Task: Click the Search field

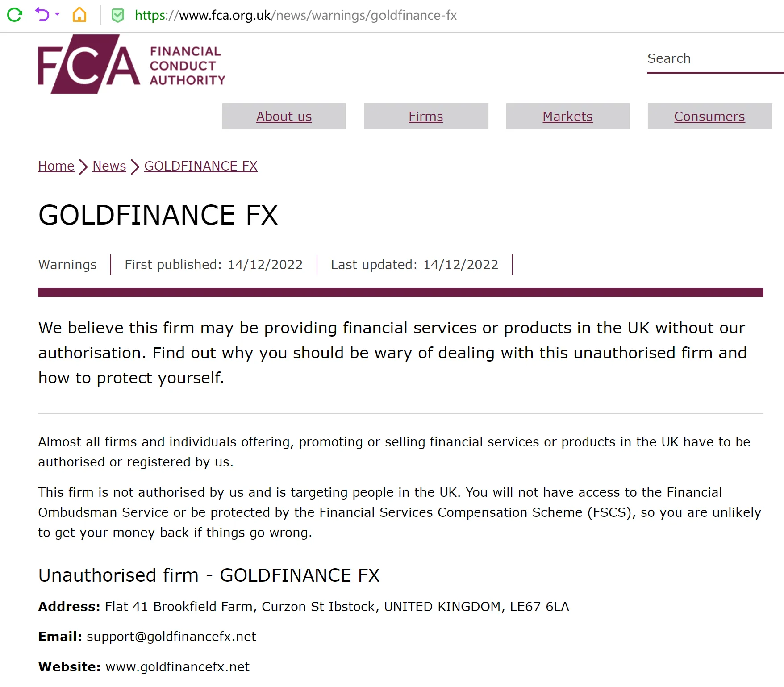Action: coord(715,59)
